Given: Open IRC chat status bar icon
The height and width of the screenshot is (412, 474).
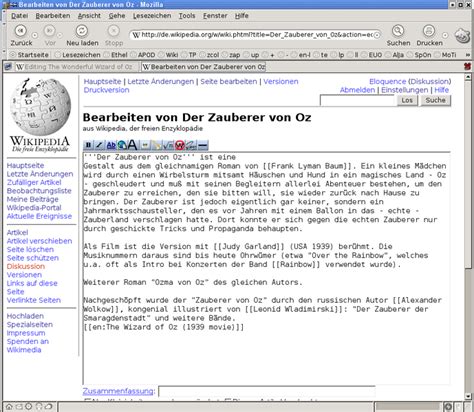Looking at the screenshot, I should [x=49, y=407].
